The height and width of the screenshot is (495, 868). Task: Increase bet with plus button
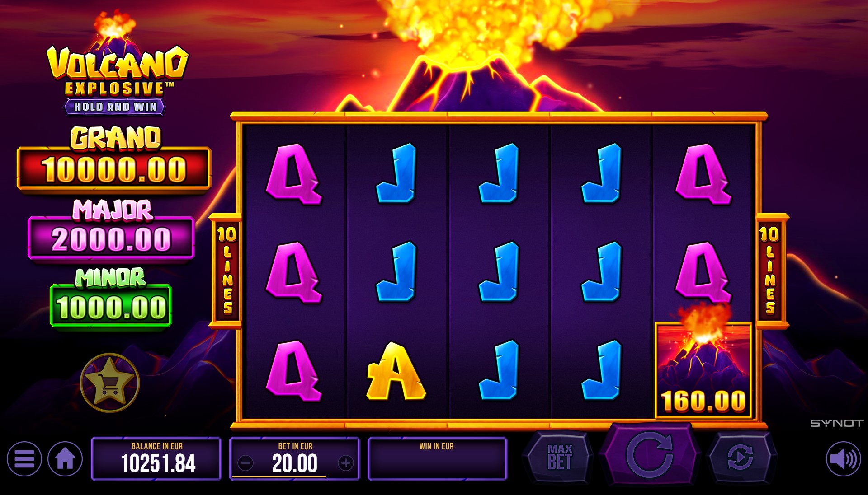point(346,463)
